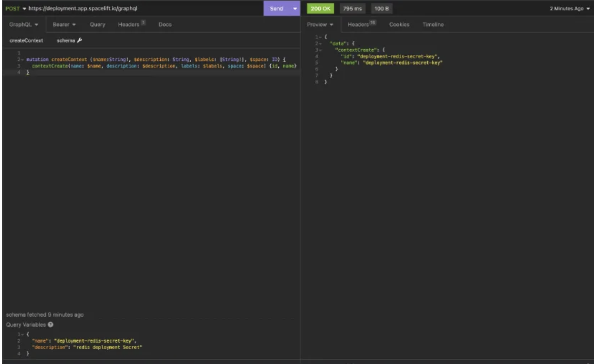This screenshot has width=594, height=364.
Task: Switch to the response Headers tab
Action: tap(361, 24)
